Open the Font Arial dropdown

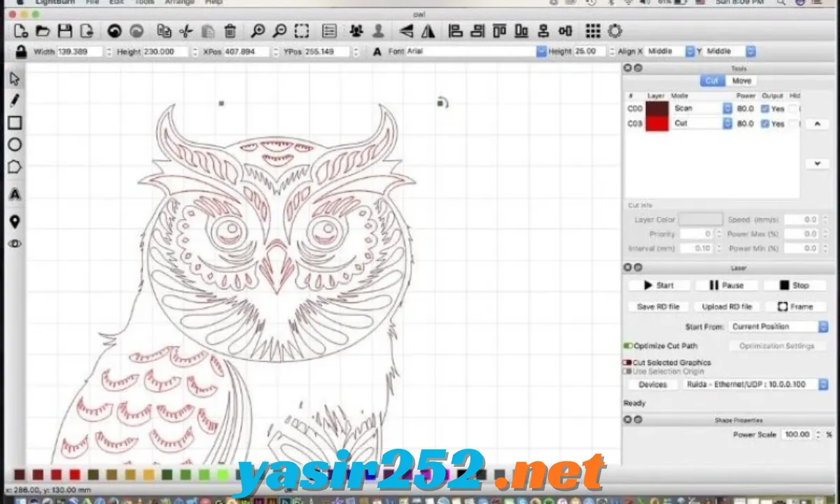tap(476, 51)
